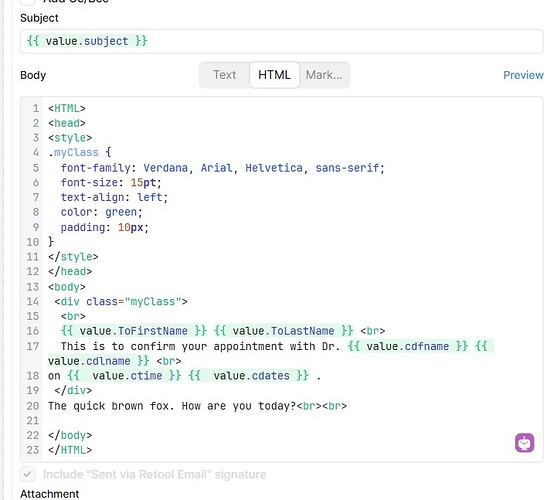Viewport: 550px width, 500px height.
Task: Click inside the Subject input field
Action: pos(281,41)
